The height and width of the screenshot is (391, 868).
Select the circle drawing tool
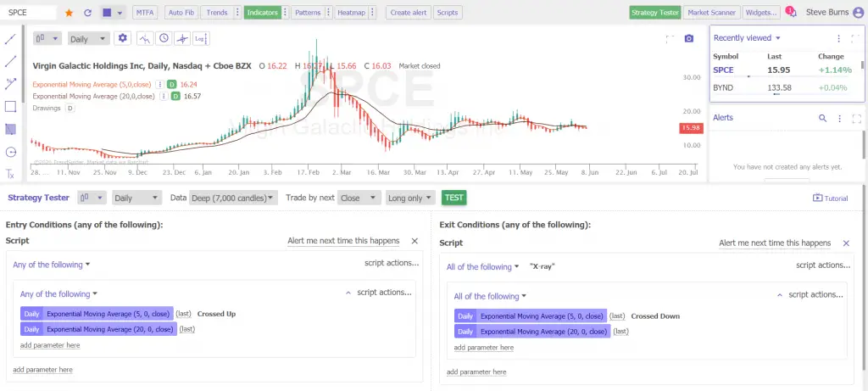pos(10,152)
